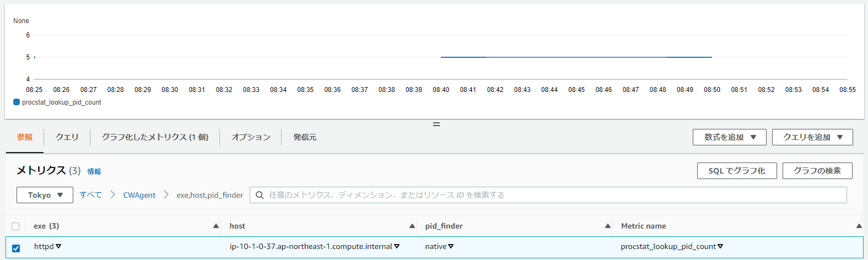This screenshot has height=260, width=868.
Task: Open host ip-10-1-0-37 value dropdown
Action: point(397,246)
